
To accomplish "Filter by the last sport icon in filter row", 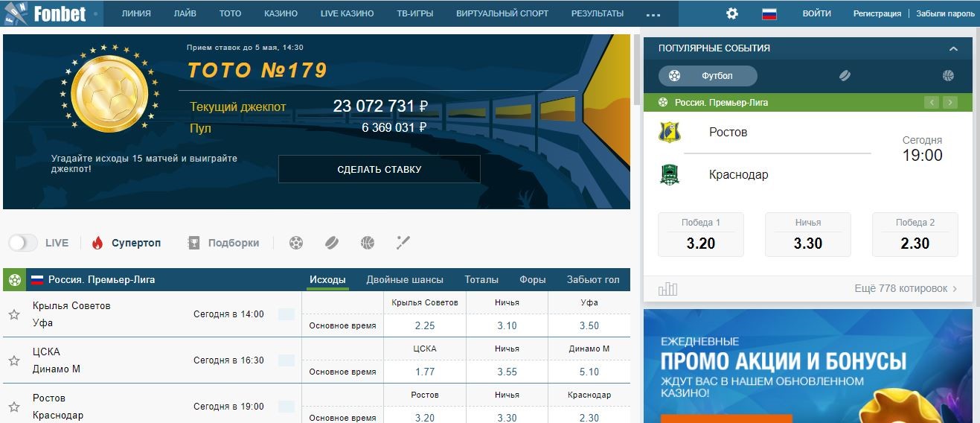I will 403,243.
